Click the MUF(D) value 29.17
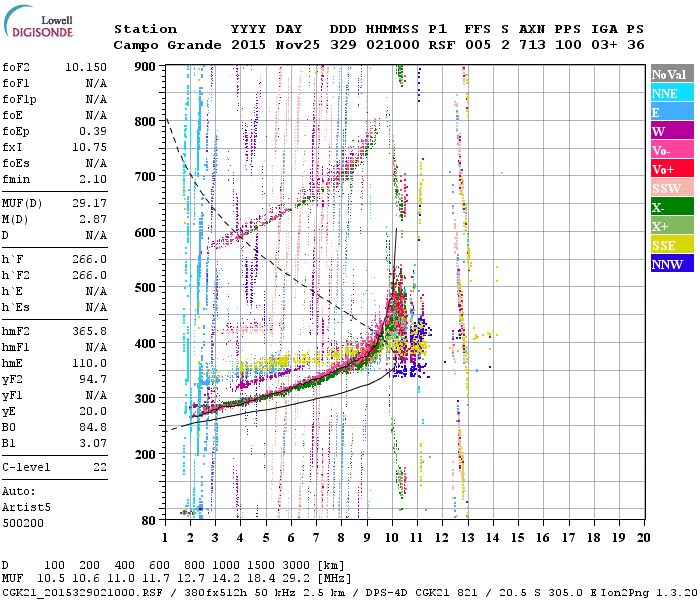This screenshot has height=600, width=700. tap(89, 203)
